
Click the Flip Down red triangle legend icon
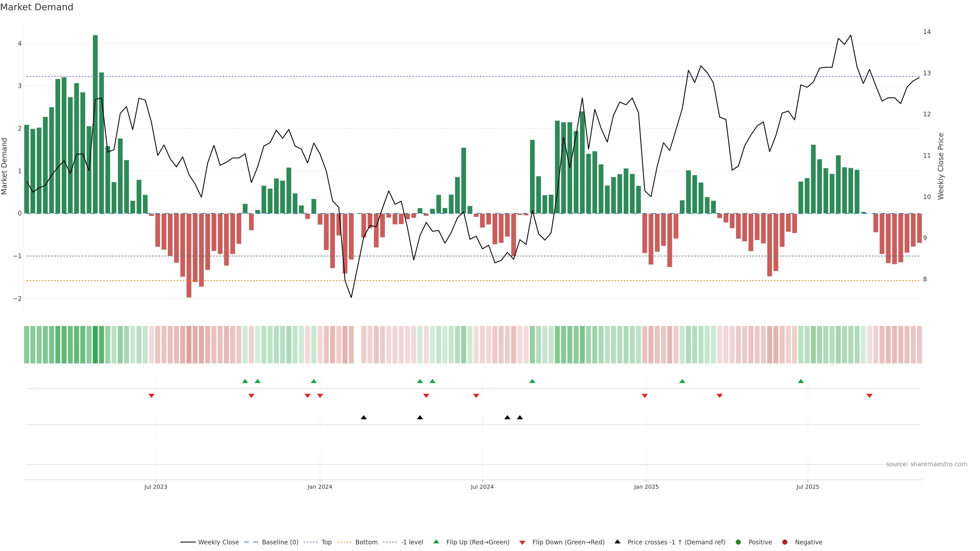point(522,542)
